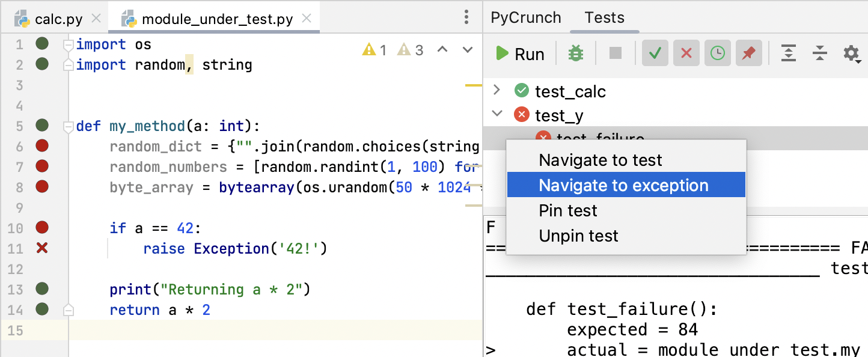Toggle the failed tests filter X

tap(686, 53)
